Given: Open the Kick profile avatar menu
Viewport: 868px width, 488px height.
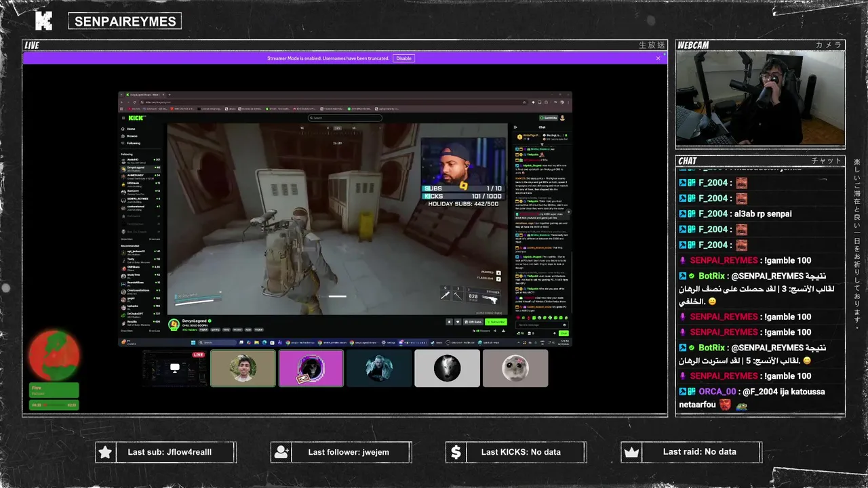Looking at the screenshot, I should tap(562, 118).
